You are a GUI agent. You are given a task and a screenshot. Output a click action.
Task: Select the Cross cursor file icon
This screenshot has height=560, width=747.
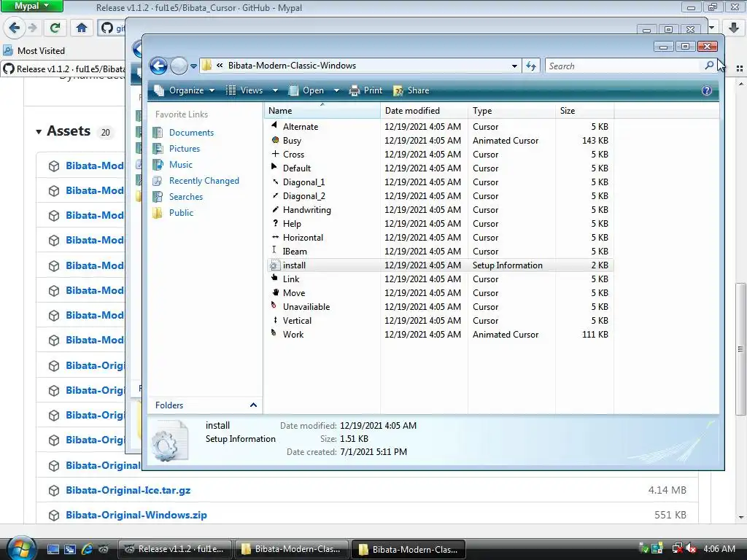(275, 154)
